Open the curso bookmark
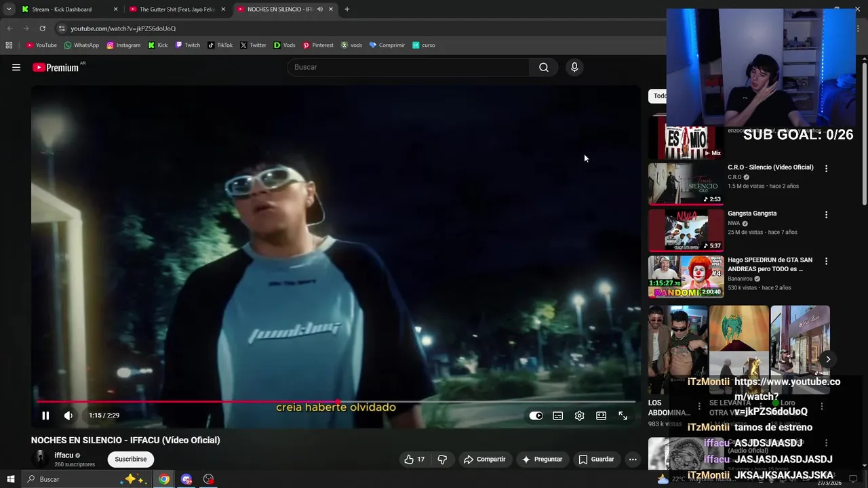Screen dimensions: 868x488 [424, 45]
